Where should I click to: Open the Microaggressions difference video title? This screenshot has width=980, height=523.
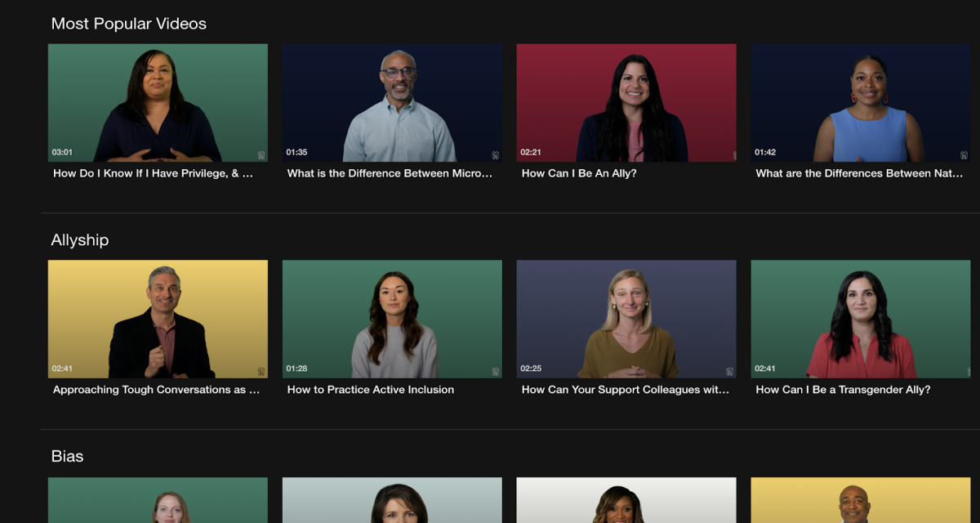pos(391,173)
